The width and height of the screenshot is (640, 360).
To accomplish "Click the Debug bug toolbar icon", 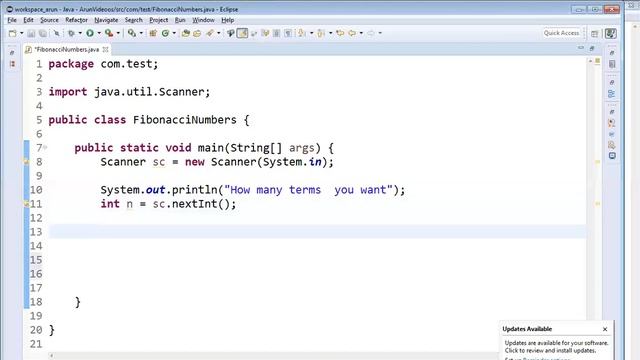I will (71, 33).
